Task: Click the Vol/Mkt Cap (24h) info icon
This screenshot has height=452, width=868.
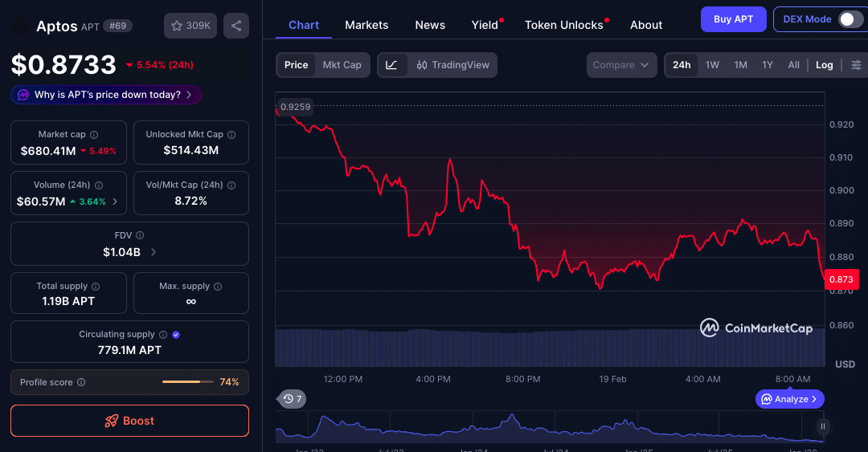Action: coord(231,185)
